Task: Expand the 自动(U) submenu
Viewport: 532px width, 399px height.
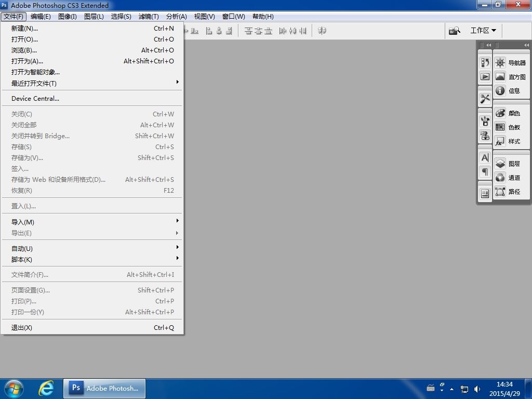Action: coord(92,248)
